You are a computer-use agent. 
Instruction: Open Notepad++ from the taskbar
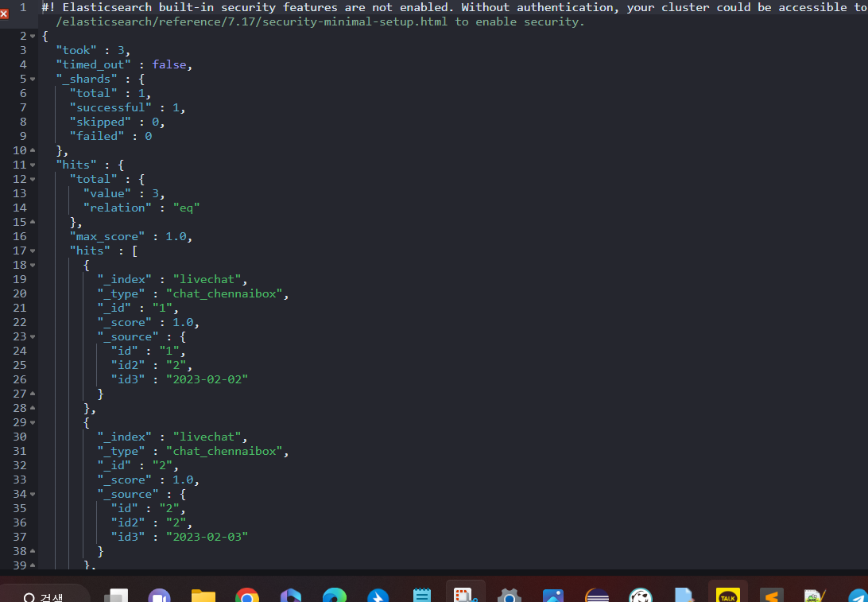[815, 596]
